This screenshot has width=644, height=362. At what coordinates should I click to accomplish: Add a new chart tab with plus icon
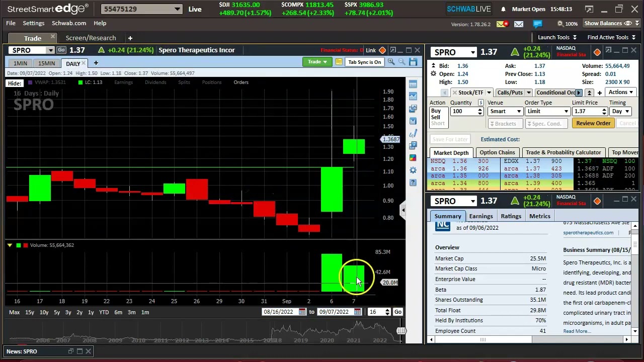tap(96, 63)
